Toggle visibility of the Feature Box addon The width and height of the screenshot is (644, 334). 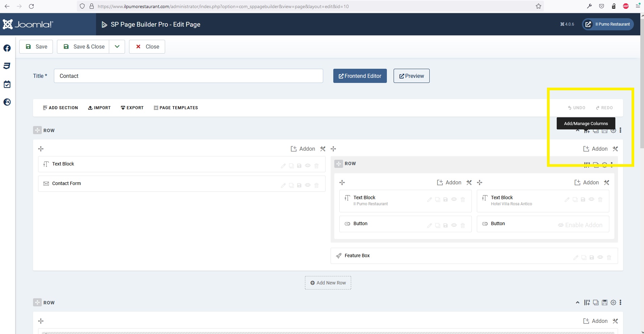(600, 257)
